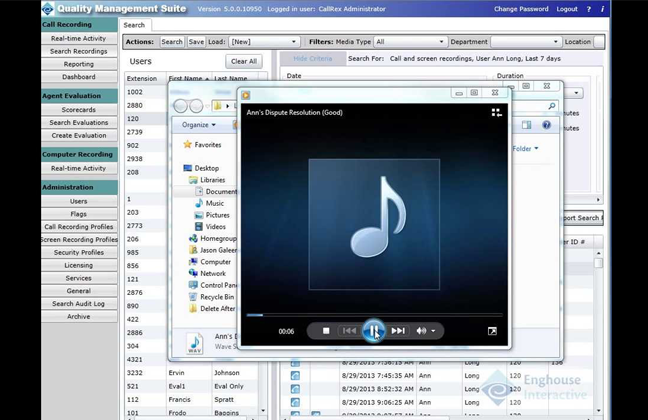Log out of CallRex Administrator
Image resolution: width=648 pixels, height=420 pixels.
coord(567,9)
